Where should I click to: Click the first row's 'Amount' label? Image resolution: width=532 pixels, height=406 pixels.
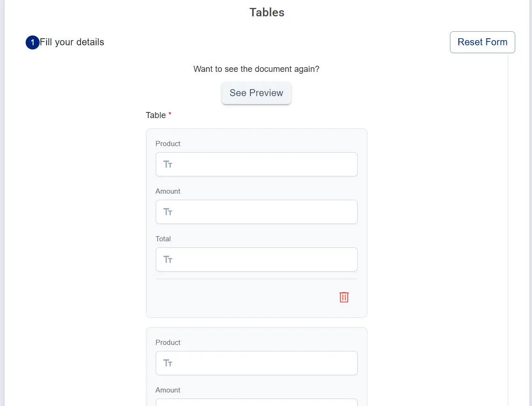pyautogui.click(x=168, y=191)
